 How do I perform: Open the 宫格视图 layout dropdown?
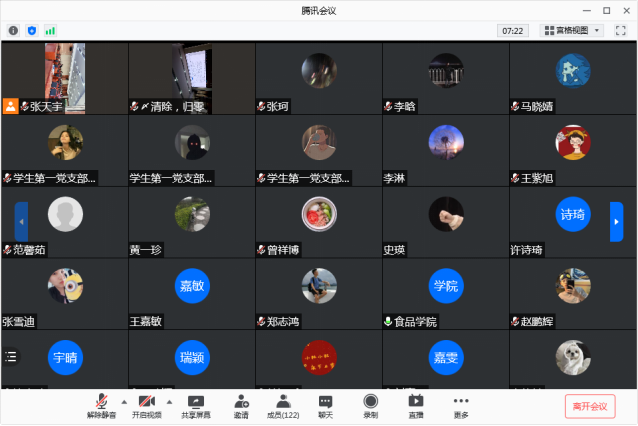pos(573,31)
